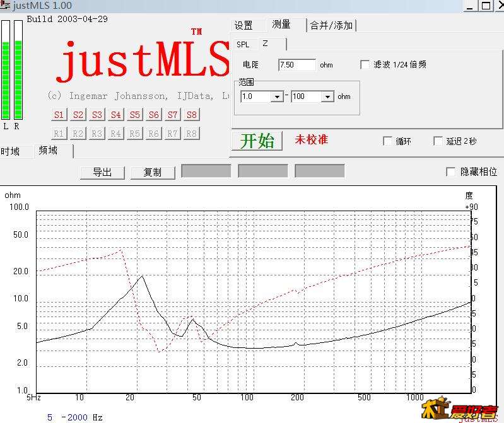The height and width of the screenshot is (423, 504).
Task: Click the first gray status box
Action: [206, 171]
